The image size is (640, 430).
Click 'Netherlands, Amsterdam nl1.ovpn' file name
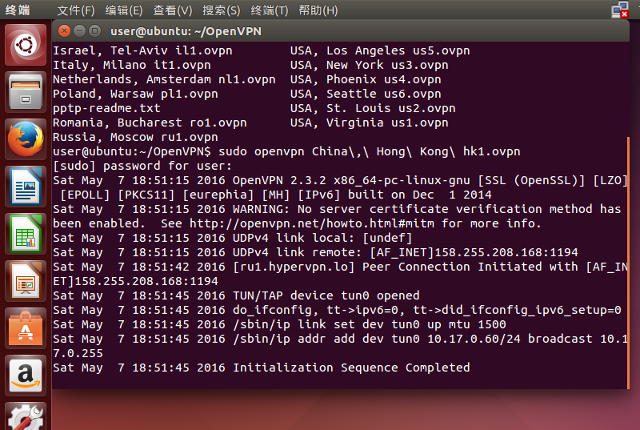point(164,79)
